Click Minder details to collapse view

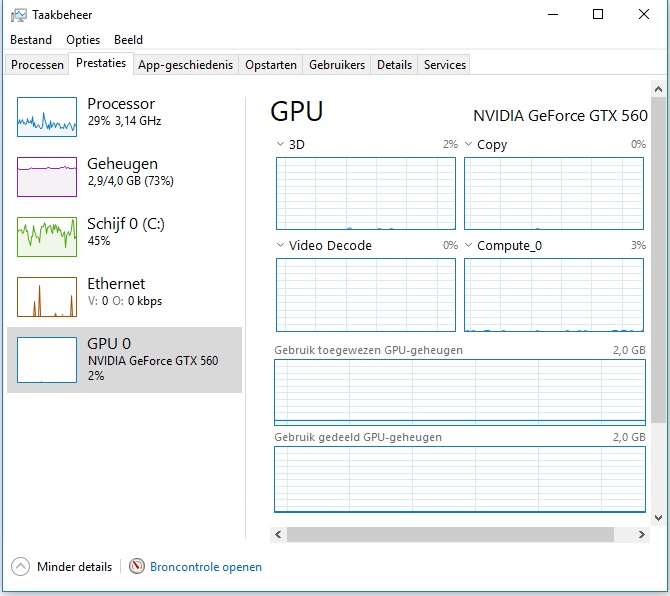coord(74,567)
